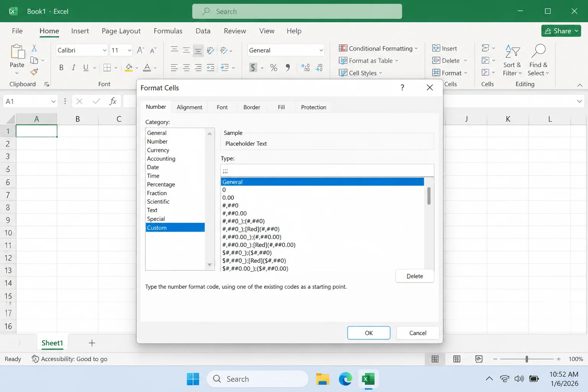Click the Type list scrollbar thumb
This screenshot has height=392, width=588.
pos(429,196)
